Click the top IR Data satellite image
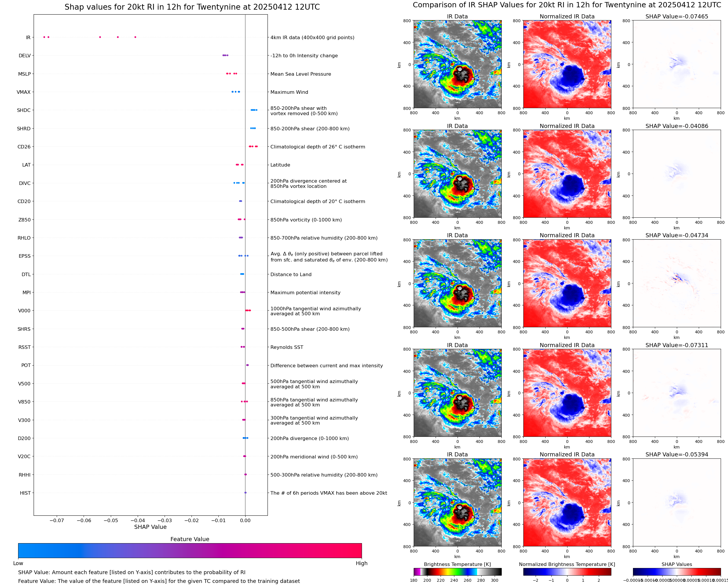Image resolution: width=728 pixels, height=587 pixels. 457,64
